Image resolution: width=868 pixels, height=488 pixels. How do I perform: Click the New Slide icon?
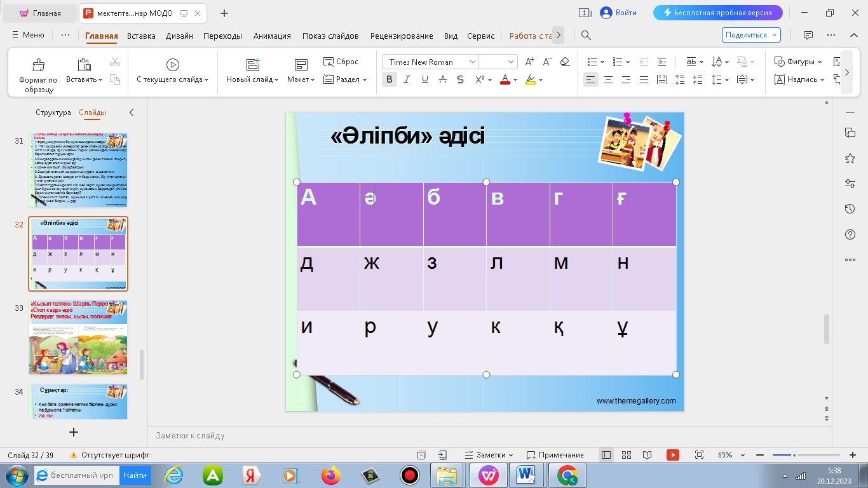click(253, 64)
